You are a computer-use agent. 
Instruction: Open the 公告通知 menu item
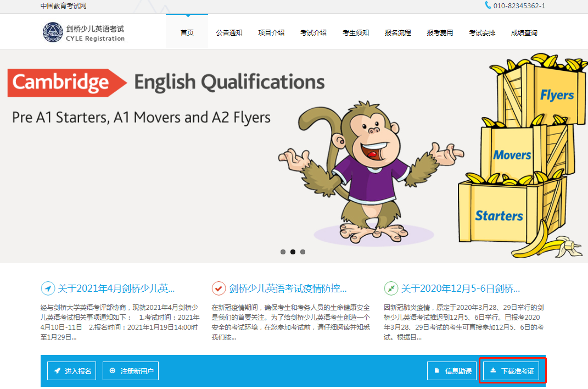pyautogui.click(x=229, y=32)
